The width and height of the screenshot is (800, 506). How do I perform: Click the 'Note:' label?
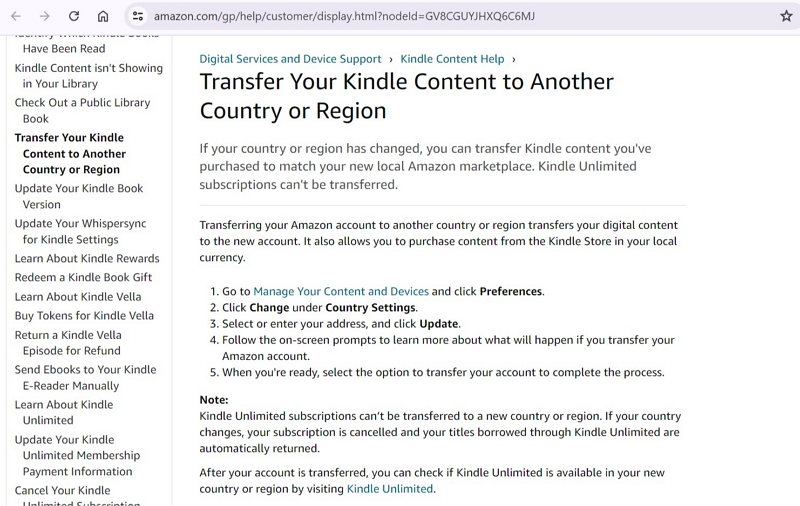214,400
